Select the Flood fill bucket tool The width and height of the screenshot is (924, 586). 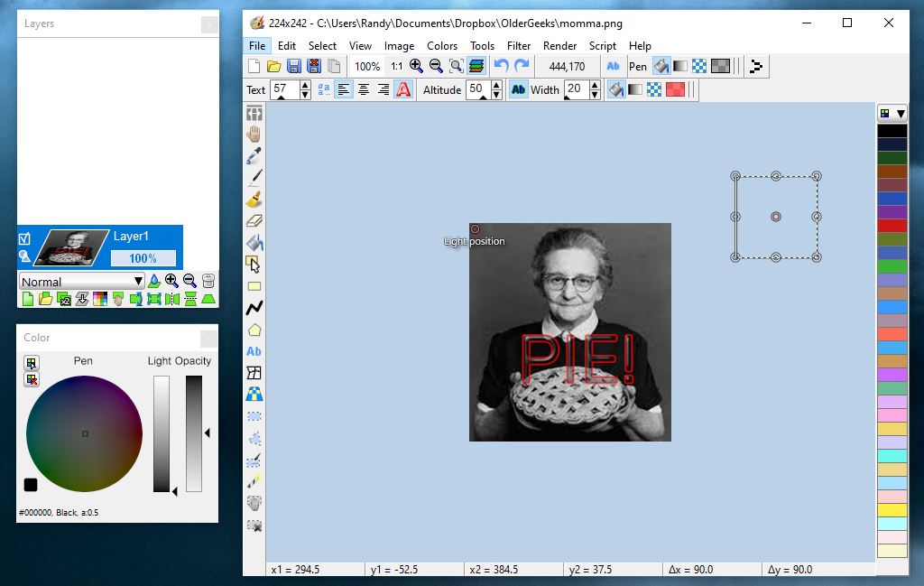click(254, 242)
